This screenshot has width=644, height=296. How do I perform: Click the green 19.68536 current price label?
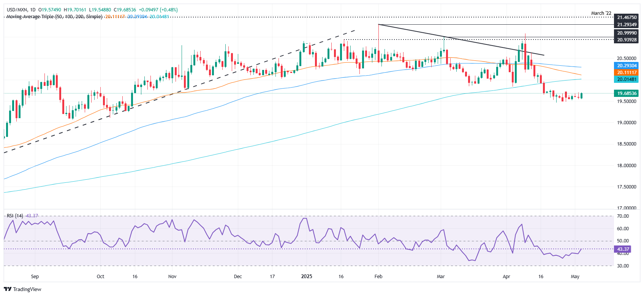[626, 93]
